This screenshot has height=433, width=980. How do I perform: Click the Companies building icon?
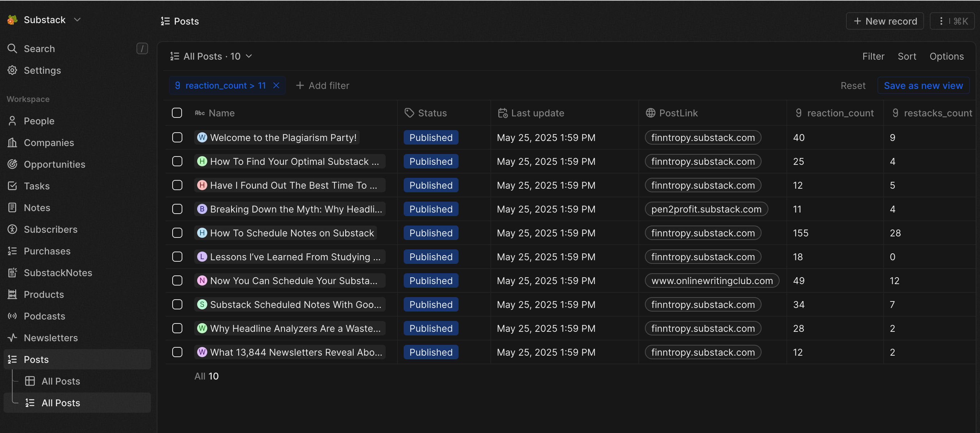pyautogui.click(x=12, y=143)
